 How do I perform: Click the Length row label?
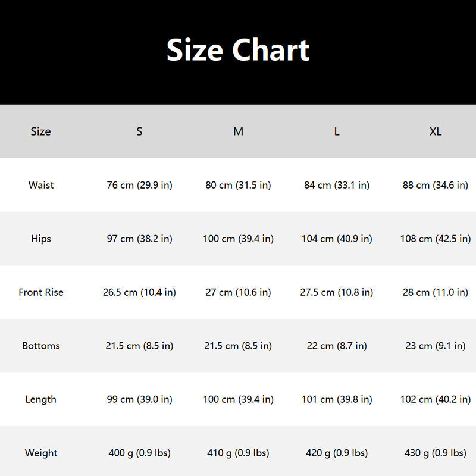click(40, 399)
